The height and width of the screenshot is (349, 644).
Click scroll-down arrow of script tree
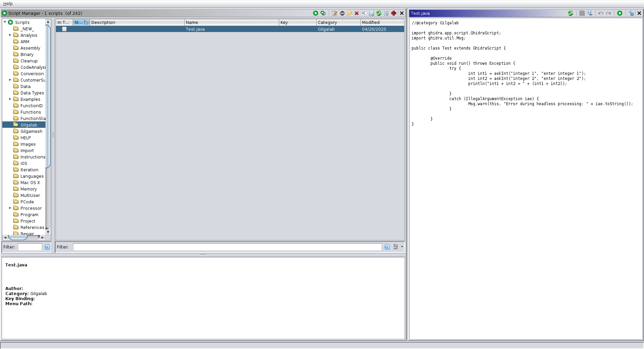48,232
